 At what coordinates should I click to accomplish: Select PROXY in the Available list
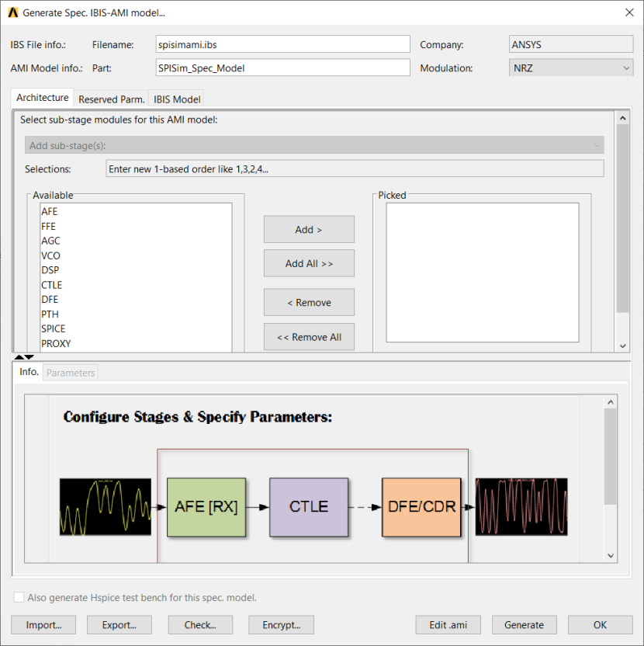136,343
